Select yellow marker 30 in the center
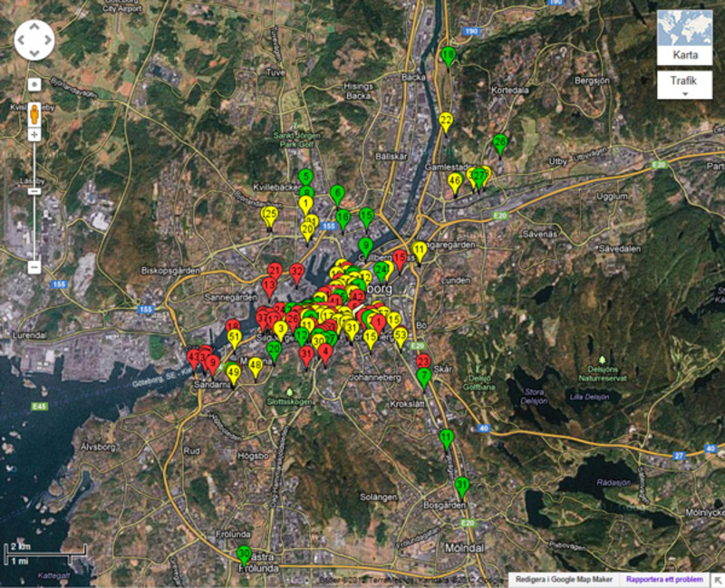 (318, 342)
